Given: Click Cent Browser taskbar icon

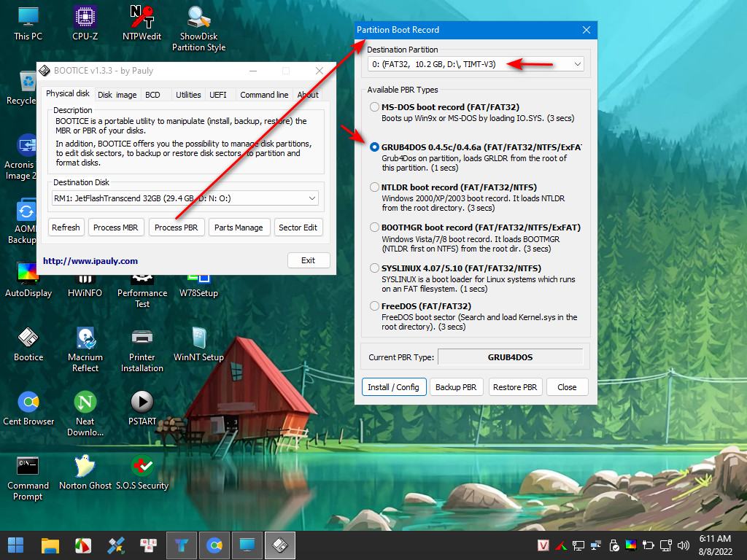Looking at the screenshot, I should point(214,545).
